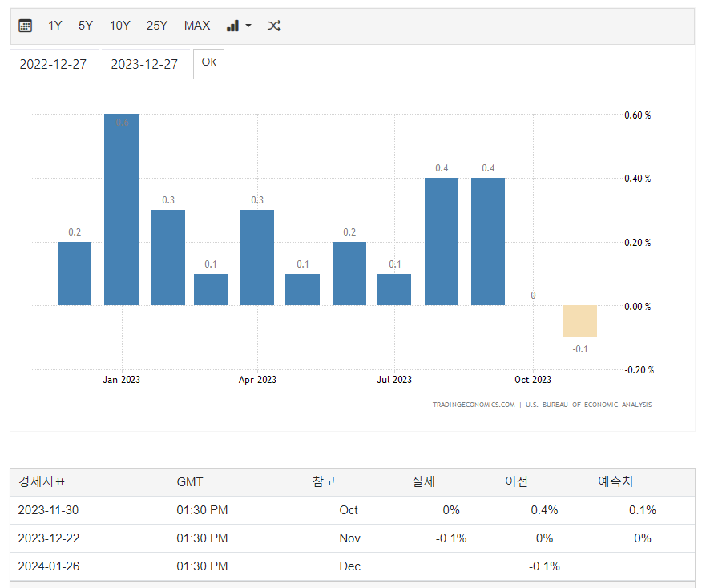Click the 0.1% forecast value in the Oct row

[x=643, y=510]
